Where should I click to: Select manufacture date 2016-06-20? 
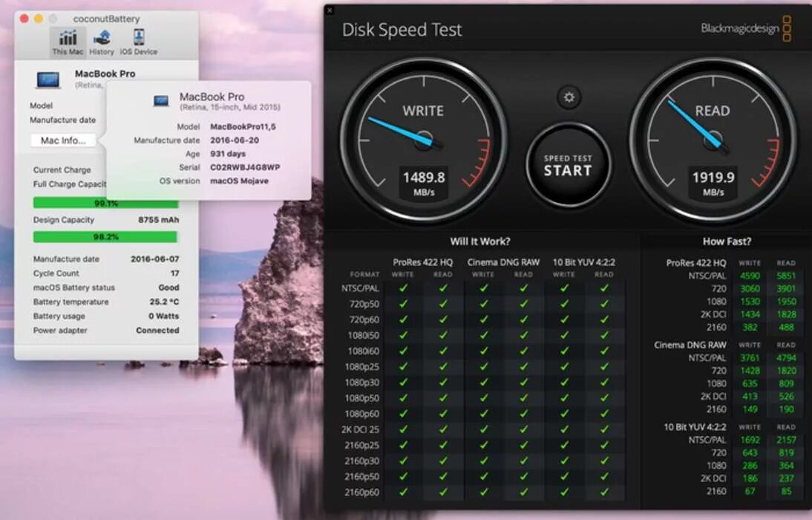pyautogui.click(x=235, y=140)
